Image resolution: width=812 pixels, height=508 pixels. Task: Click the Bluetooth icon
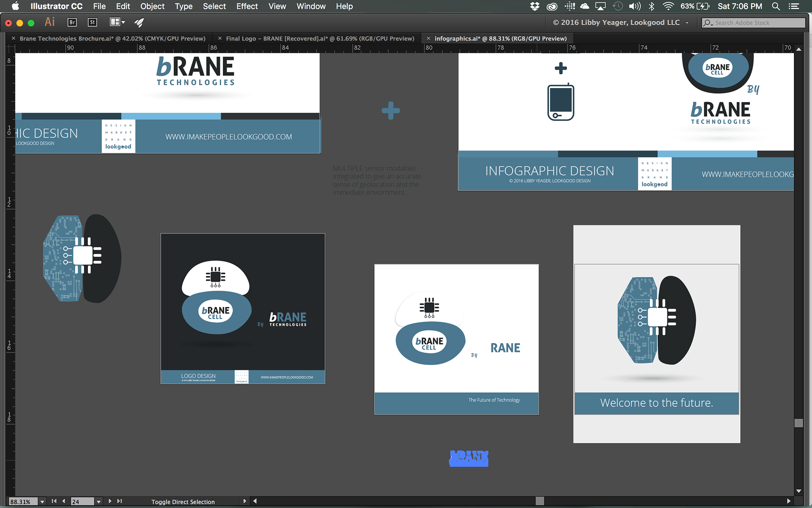652,6
